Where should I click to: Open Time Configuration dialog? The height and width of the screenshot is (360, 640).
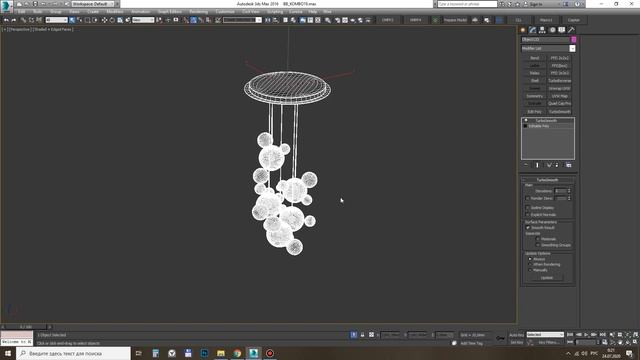click(x=604, y=342)
